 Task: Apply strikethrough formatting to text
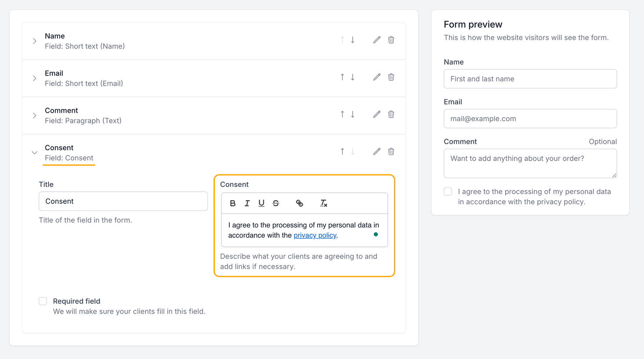(276, 203)
